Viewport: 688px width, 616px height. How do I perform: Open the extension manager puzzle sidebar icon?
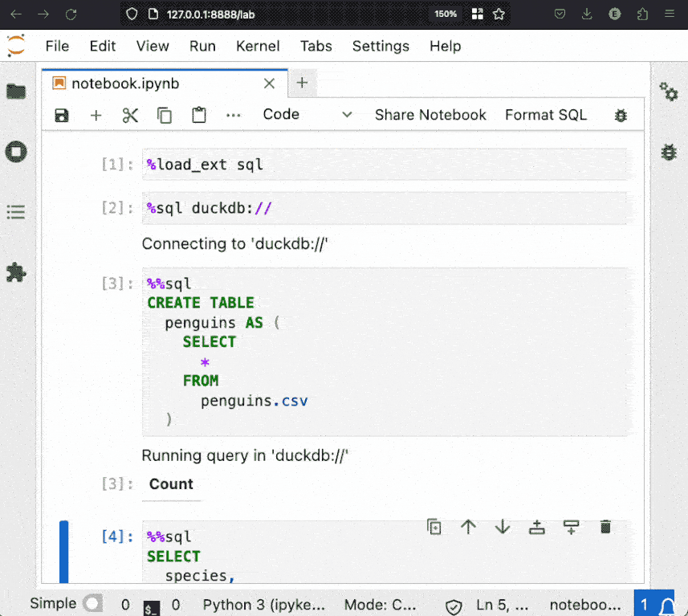(x=16, y=272)
